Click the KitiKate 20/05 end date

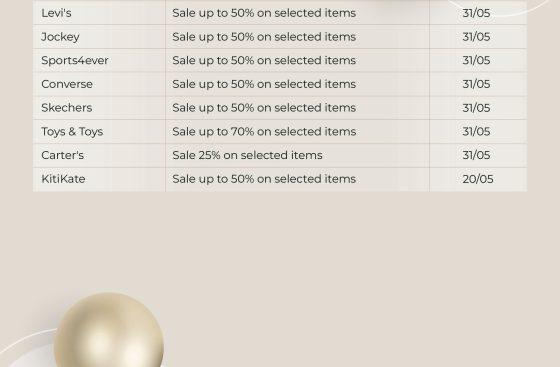click(478, 179)
